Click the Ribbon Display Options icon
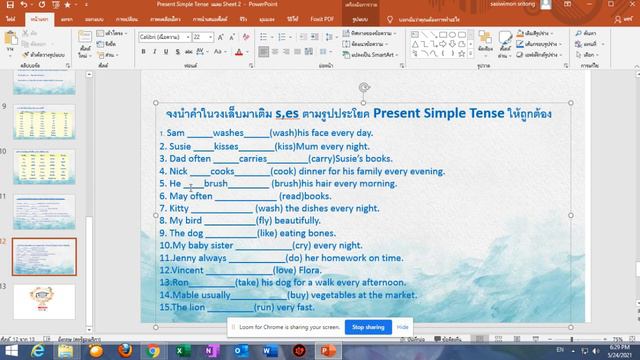 click(567, 4)
